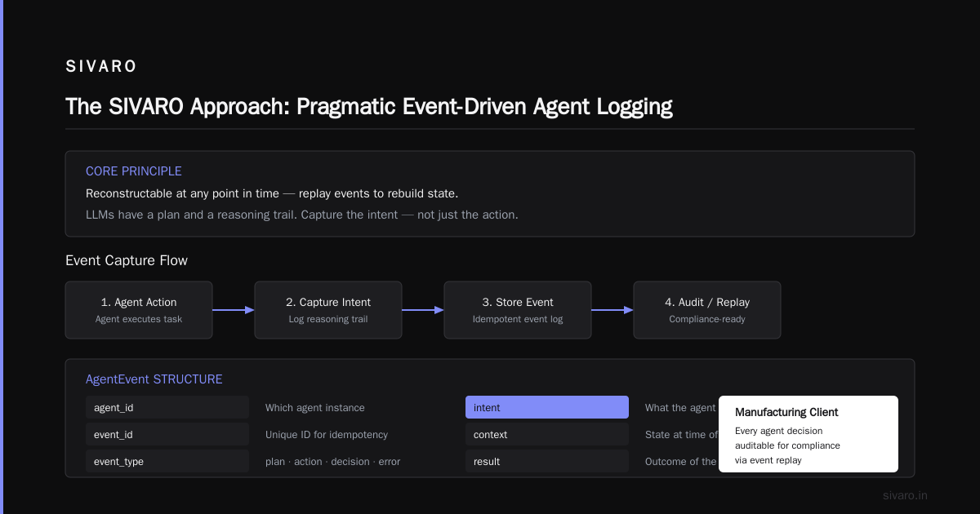Click the 'Agent executes task' caption

[139, 319]
